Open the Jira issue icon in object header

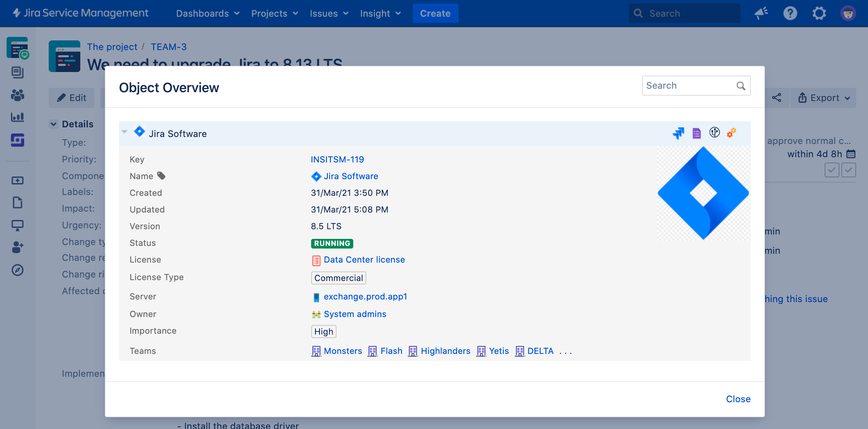tap(678, 133)
